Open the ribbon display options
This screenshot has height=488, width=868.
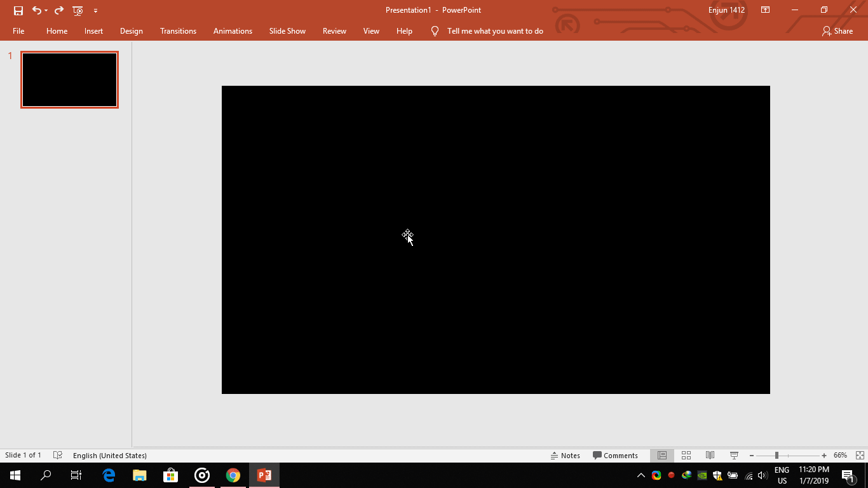[x=765, y=10]
